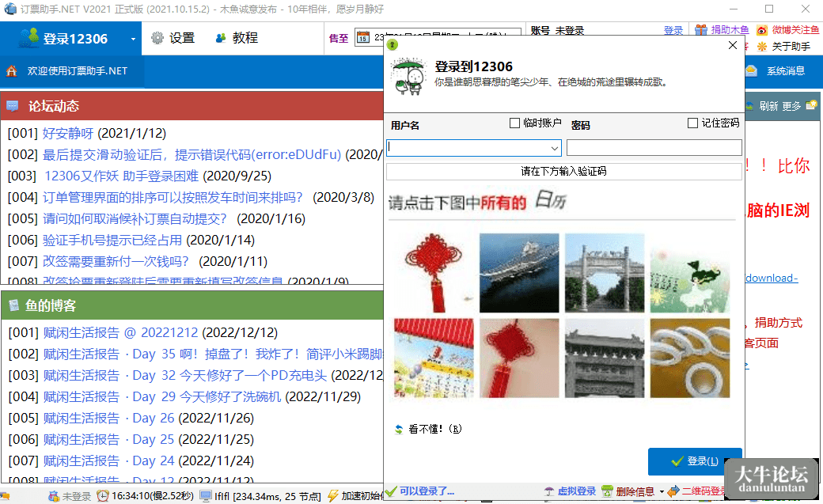Open settings via the gear icon
Viewport: 823px width, 504px height.
(x=157, y=38)
